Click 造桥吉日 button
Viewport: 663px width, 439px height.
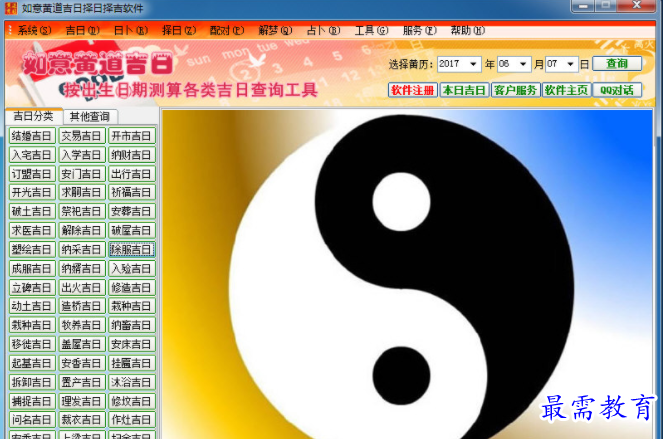[82, 306]
